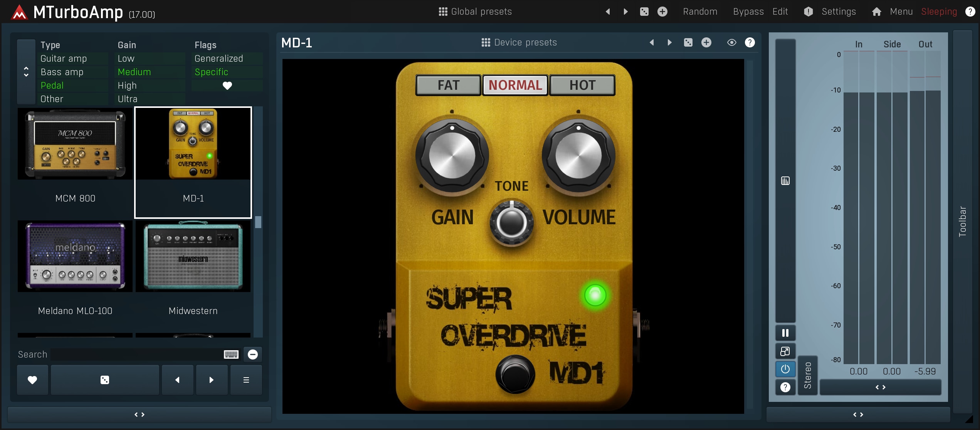Filter the device list by Guitar amp
Screen dimensions: 980x430
(x=64, y=59)
